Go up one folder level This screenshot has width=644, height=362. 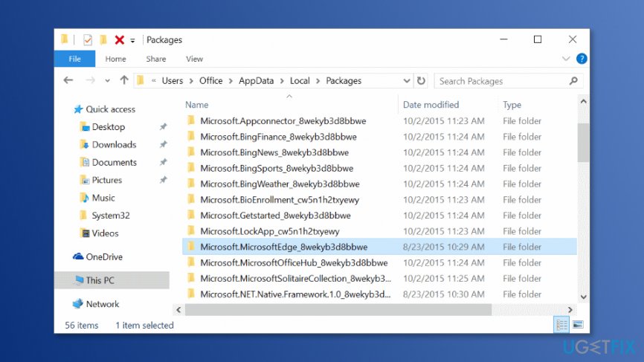pos(124,80)
